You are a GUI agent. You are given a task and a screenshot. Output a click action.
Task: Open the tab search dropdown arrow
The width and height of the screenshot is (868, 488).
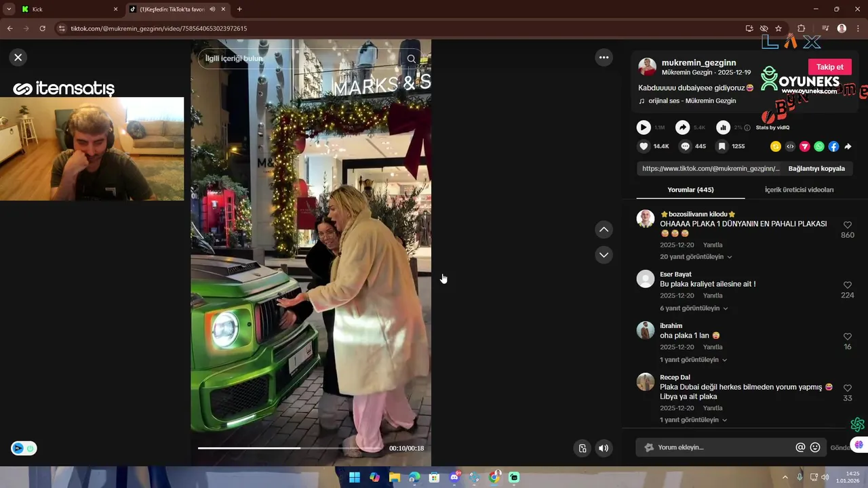8,9
